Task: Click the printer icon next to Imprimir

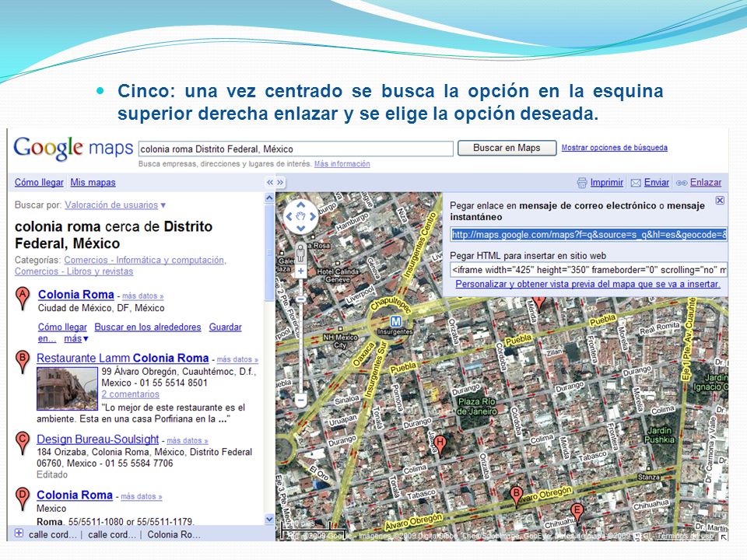Action: point(582,182)
